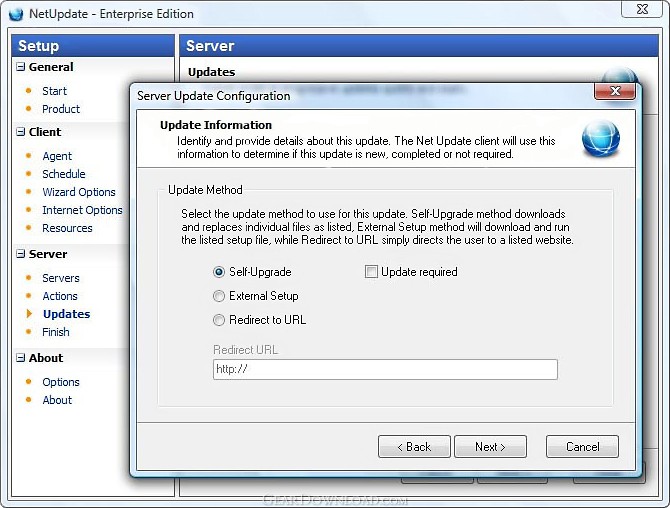Click the General section heading
670x508 pixels.
click(51, 67)
